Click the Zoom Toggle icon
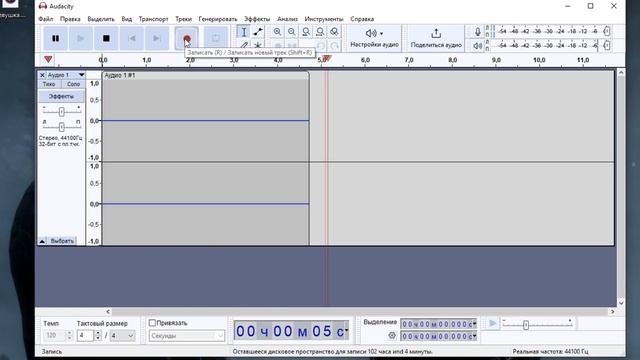This screenshot has height=360, width=640. tap(334, 32)
